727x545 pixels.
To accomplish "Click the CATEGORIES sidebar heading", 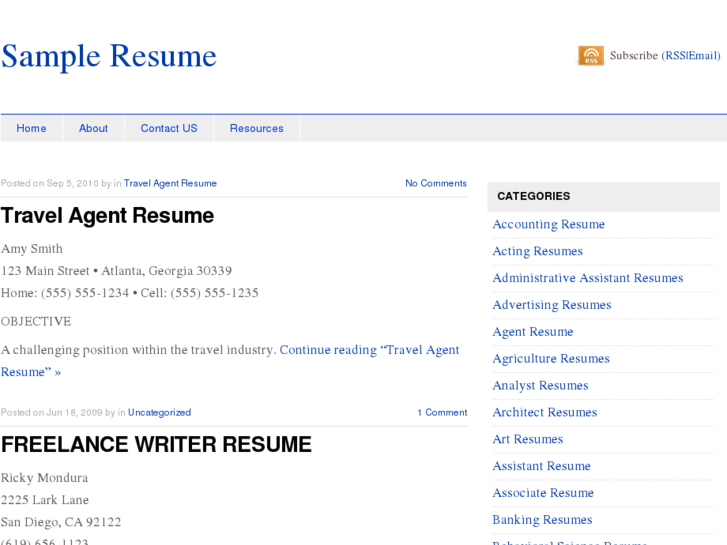I will pyautogui.click(x=534, y=196).
